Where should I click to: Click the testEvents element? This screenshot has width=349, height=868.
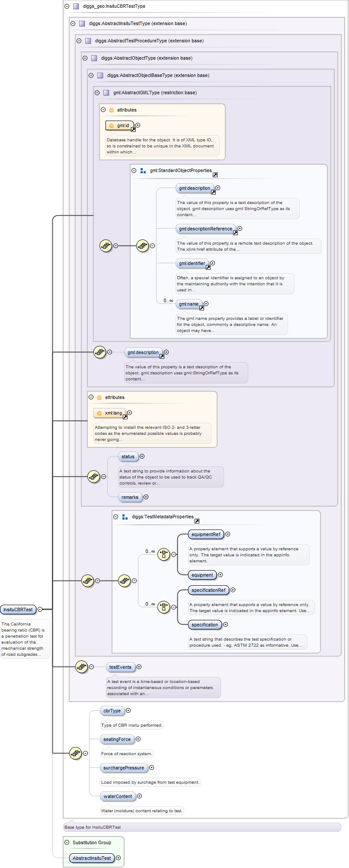click(120, 667)
